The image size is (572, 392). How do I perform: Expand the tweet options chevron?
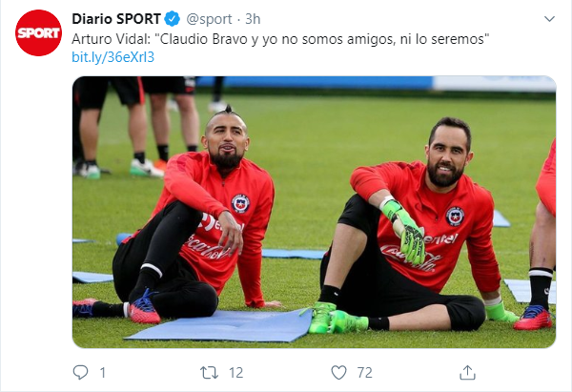[549, 19]
